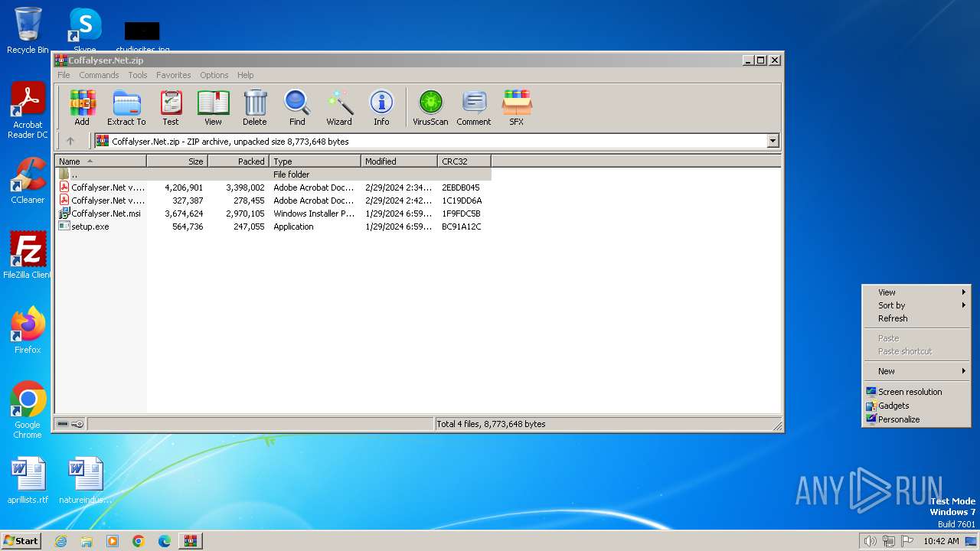Select the Coffalyser.Net.msi file
The image size is (980, 551).
click(273, 214)
